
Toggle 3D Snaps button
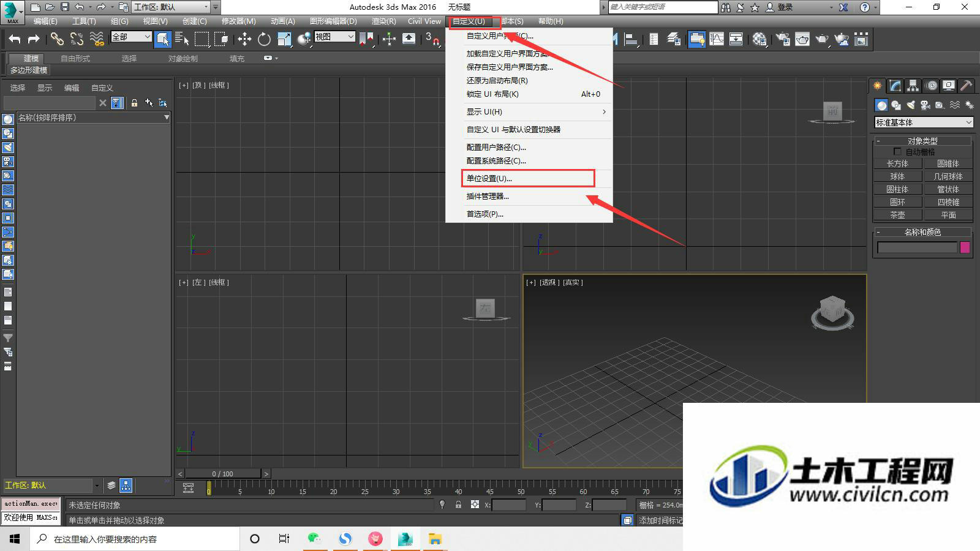(432, 39)
